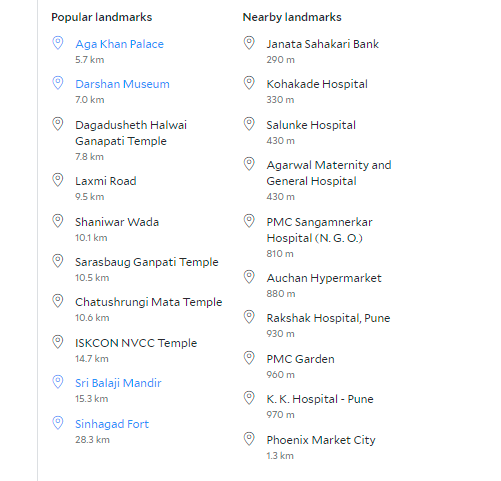This screenshot has width=501, height=481.
Task: Click the blue pin beside Sinhagad Fort
Action: [x=58, y=423]
